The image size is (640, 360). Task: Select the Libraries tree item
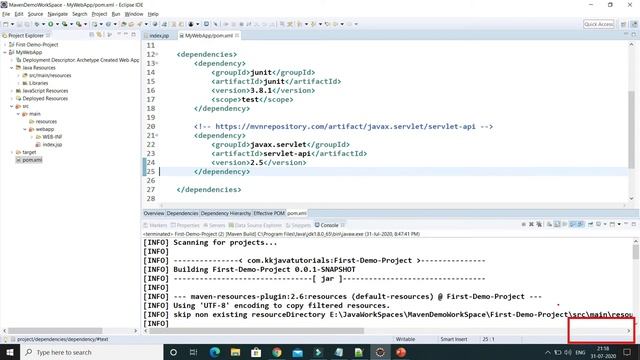click(35, 83)
